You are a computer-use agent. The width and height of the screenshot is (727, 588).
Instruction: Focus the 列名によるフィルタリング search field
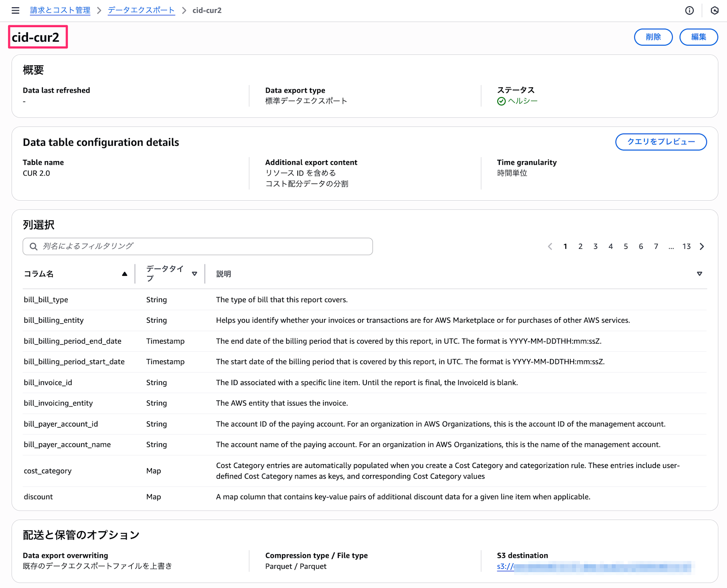coord(198,247)
